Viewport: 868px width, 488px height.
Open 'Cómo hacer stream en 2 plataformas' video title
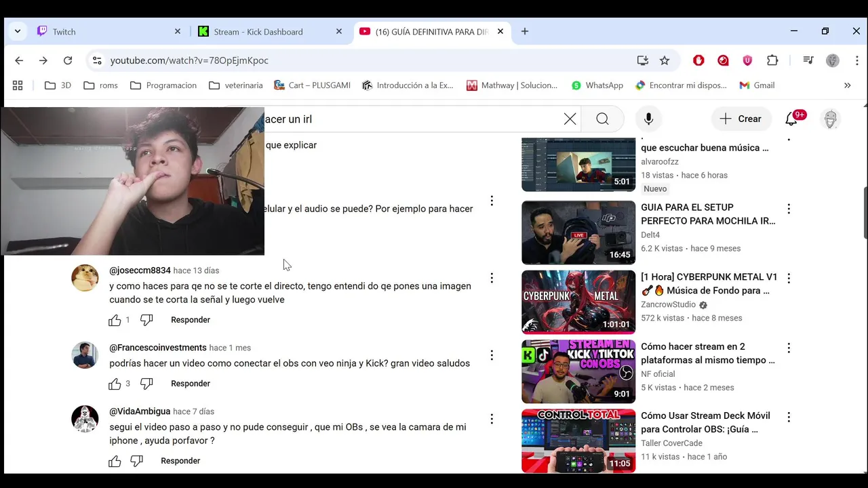click(x=708, y=353)
